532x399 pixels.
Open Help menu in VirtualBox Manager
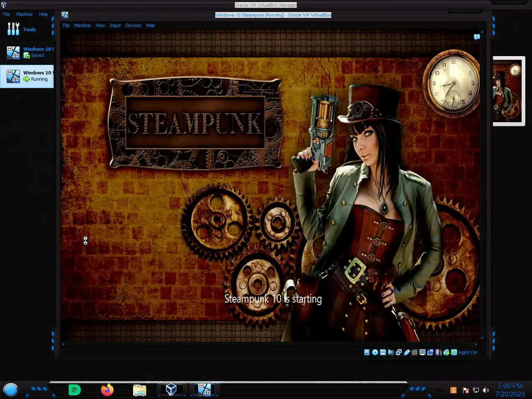(x=43, y=14)
